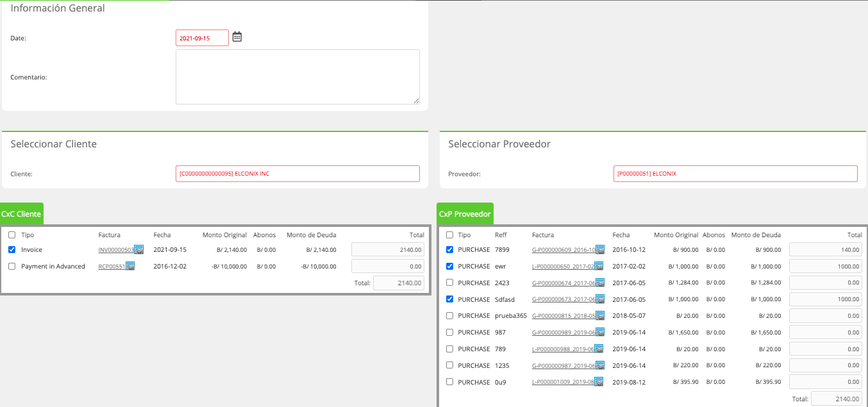Click the B/ 1,284.00 original amount cell

[683, 283]
